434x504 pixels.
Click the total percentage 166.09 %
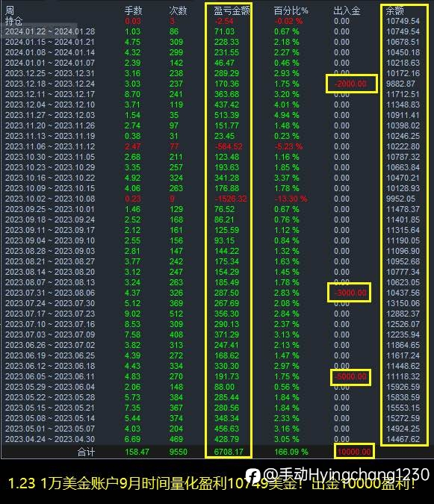(291, 452)
